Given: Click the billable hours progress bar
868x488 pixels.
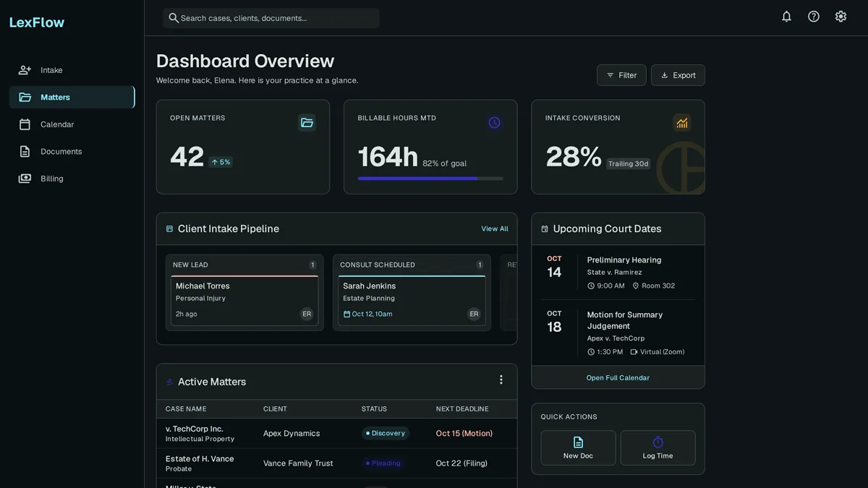Looking at the screenshot, I should 430,179.
